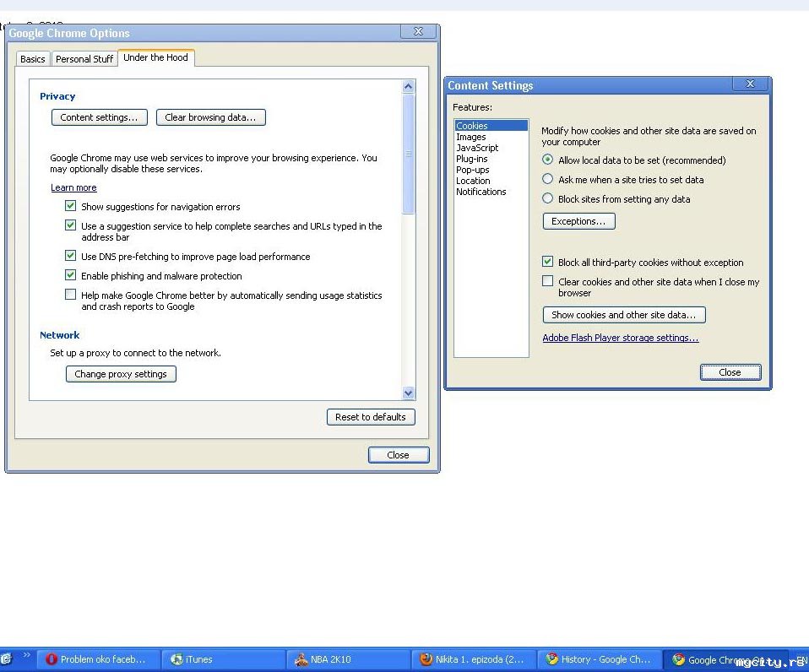Switch to NBA 2K10 taskbar item

pyautogui.click(x=348, y=659)
